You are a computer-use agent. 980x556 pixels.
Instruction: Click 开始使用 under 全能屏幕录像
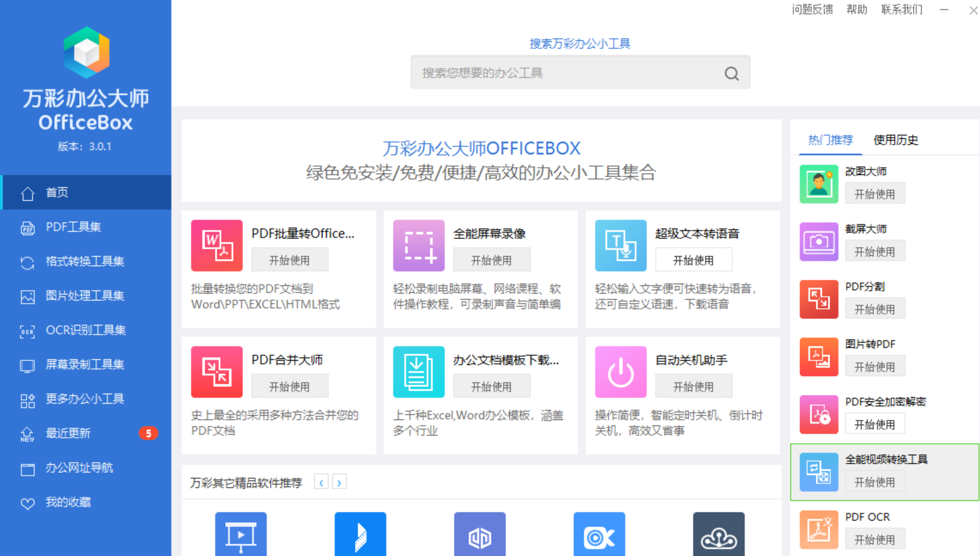click(492, 260)
